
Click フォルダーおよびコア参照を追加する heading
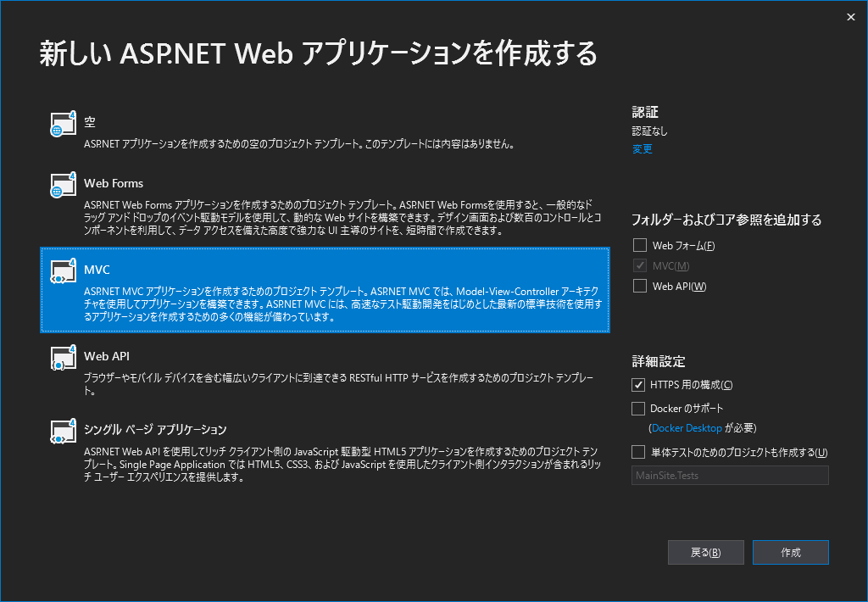[x=726, y=220]
